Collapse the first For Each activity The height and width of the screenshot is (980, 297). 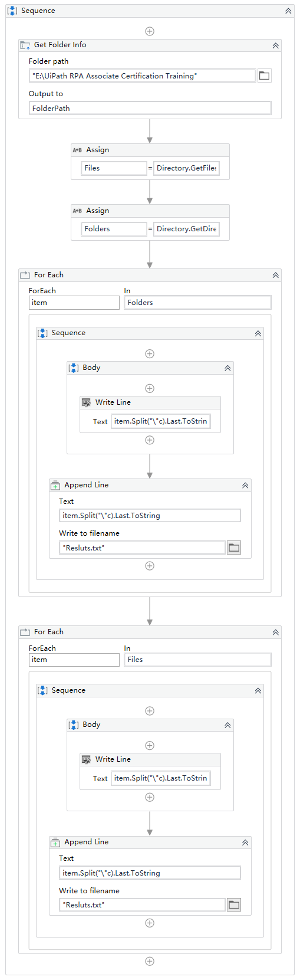click(x=275, y=276)
